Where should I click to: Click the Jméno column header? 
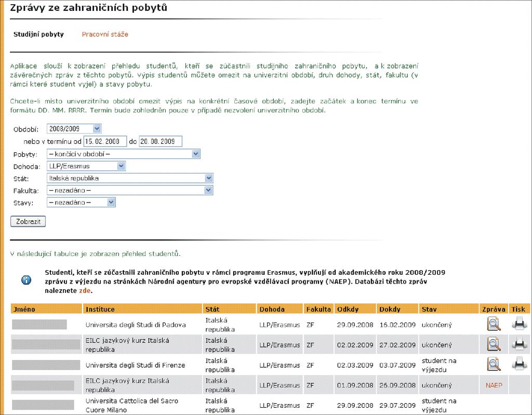pos(46,309)
